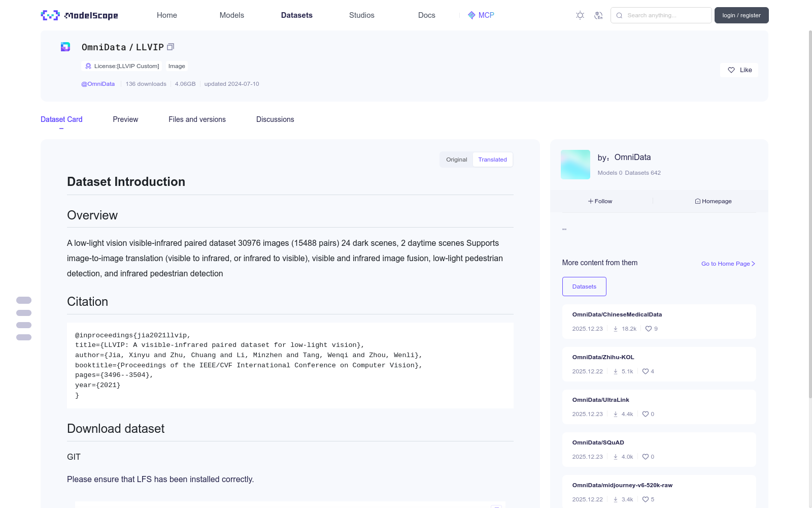
Task: Click the download icon on Zhihu-KOL card
Action: 616,371
